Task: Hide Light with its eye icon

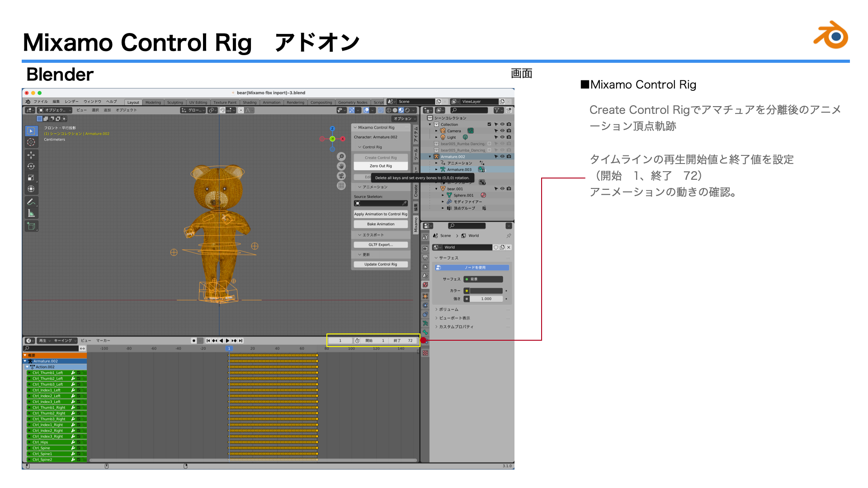Action: [x=502, y=137]
